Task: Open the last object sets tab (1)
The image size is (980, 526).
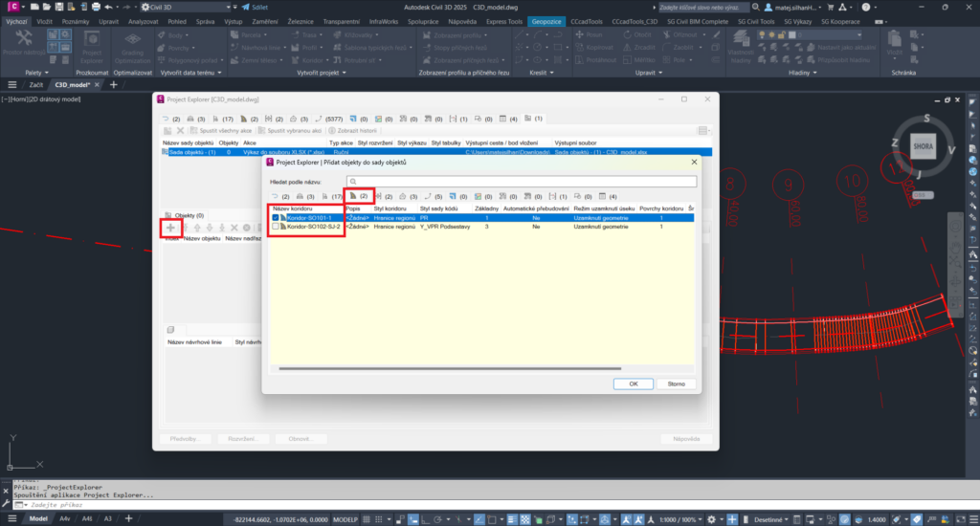Action: [x=533, y=119]
